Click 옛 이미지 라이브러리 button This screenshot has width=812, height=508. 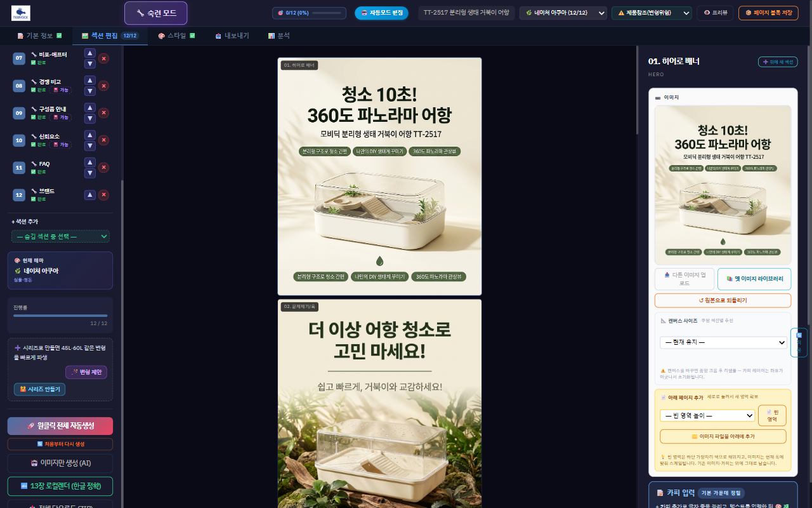(x=754, y=279)
